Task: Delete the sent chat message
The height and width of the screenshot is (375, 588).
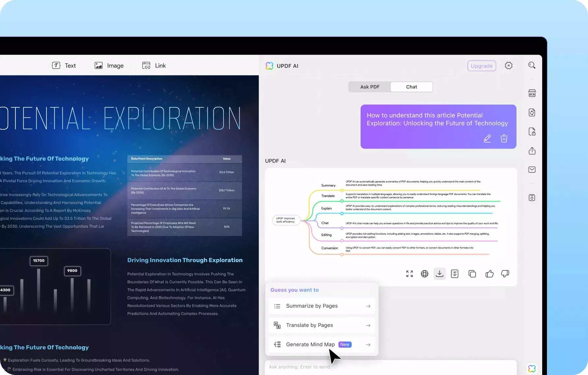Action: pos(504,138)
